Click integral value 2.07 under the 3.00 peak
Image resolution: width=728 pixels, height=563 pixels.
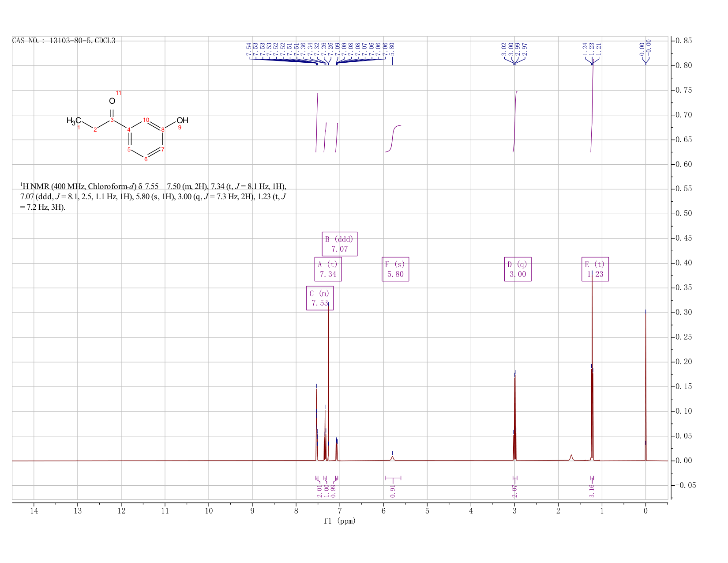pos(514,491)
